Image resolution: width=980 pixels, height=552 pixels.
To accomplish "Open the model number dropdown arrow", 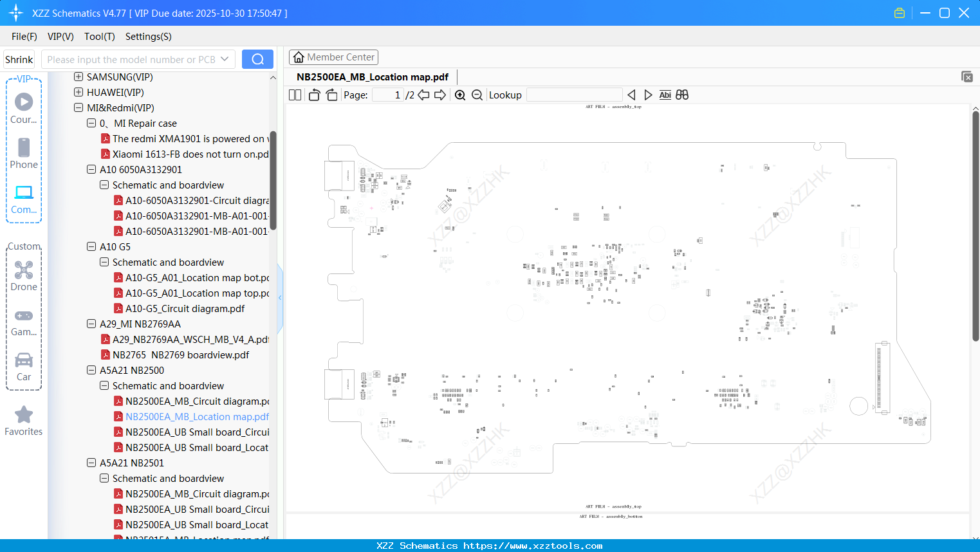I will [x=225, y=59].
